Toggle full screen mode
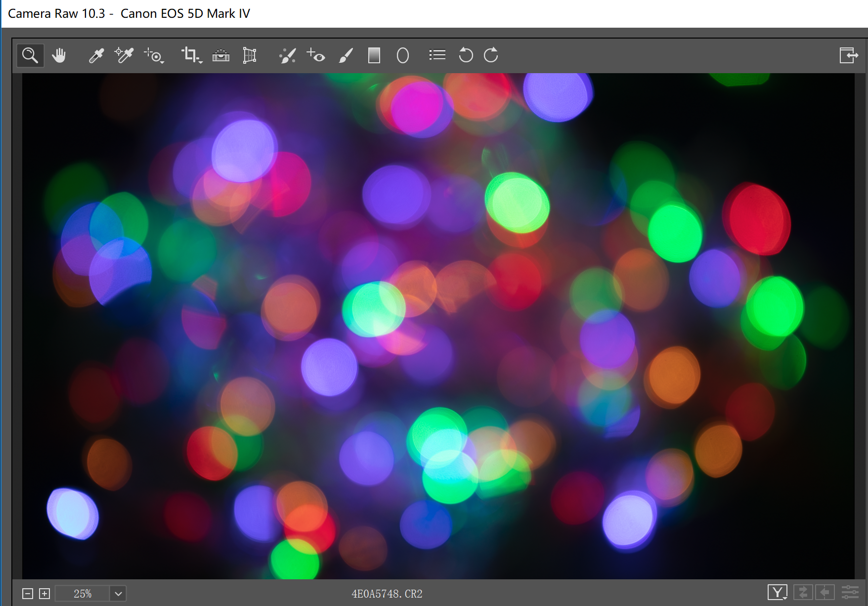This screenshot has width=868, height=606. click(x=848, y=55)
